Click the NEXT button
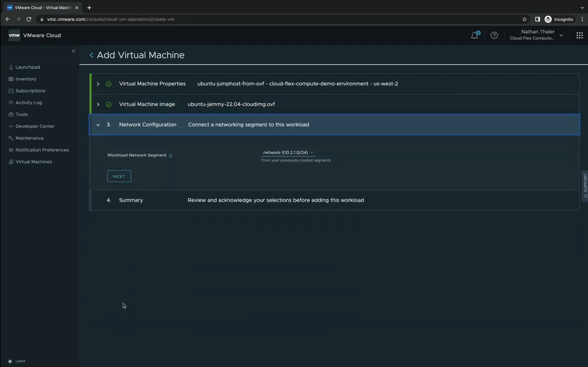The image size is (588, 367). [x=119, y=176]
